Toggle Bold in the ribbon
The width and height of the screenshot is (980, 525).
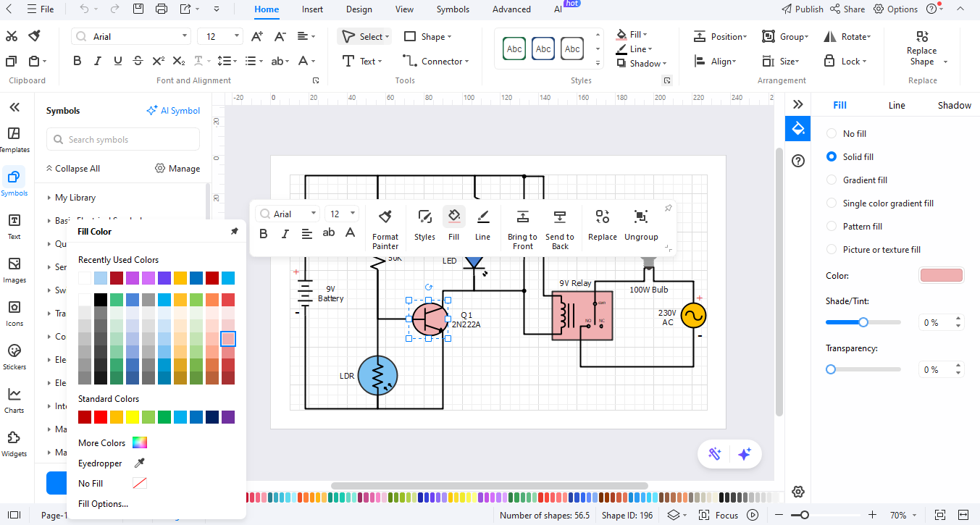coord(78,62)
